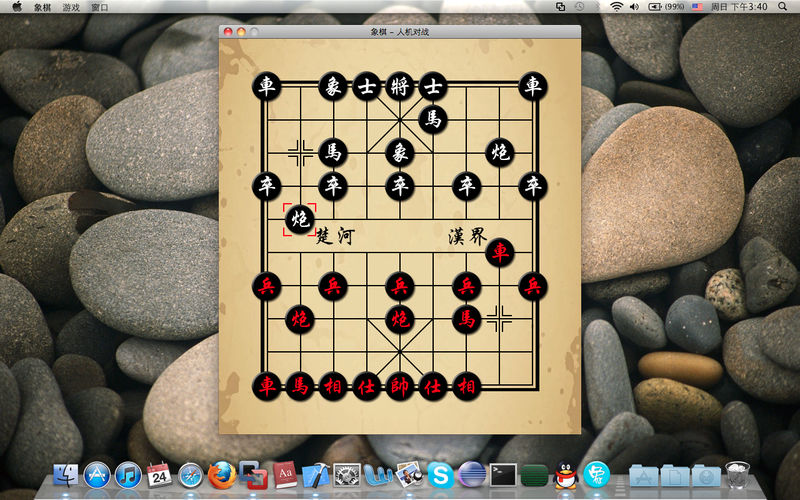Launch Firefox from the dock

(x=222, y=475)
